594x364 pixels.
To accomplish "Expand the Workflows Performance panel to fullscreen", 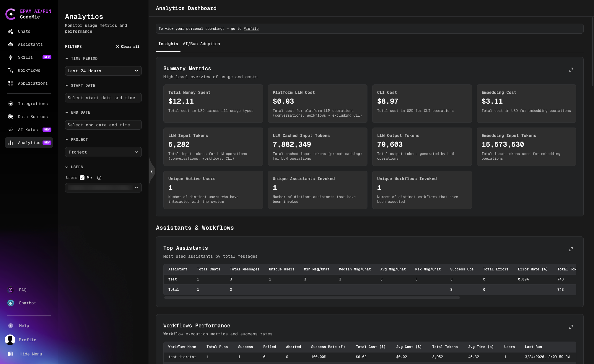I will point(571,327).
